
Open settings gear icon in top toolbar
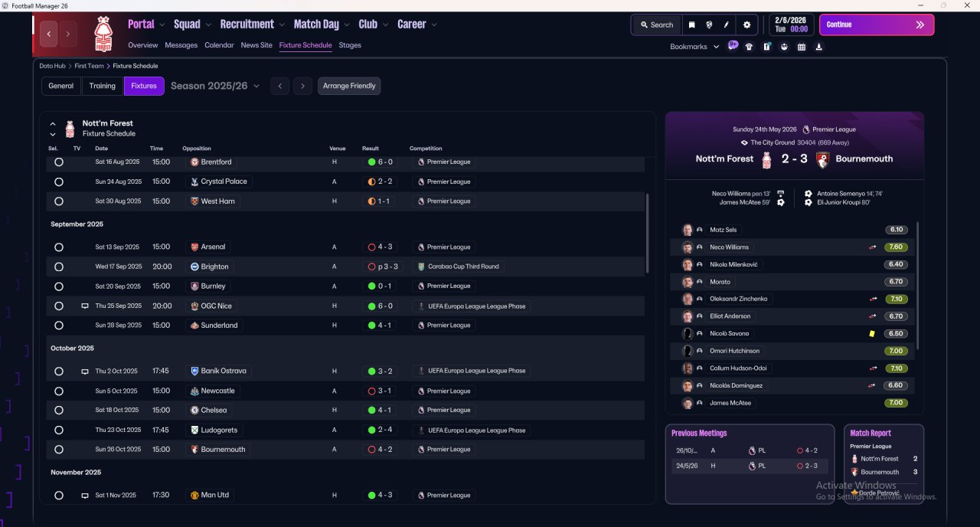pyautogui.click(x=747, y=25)
